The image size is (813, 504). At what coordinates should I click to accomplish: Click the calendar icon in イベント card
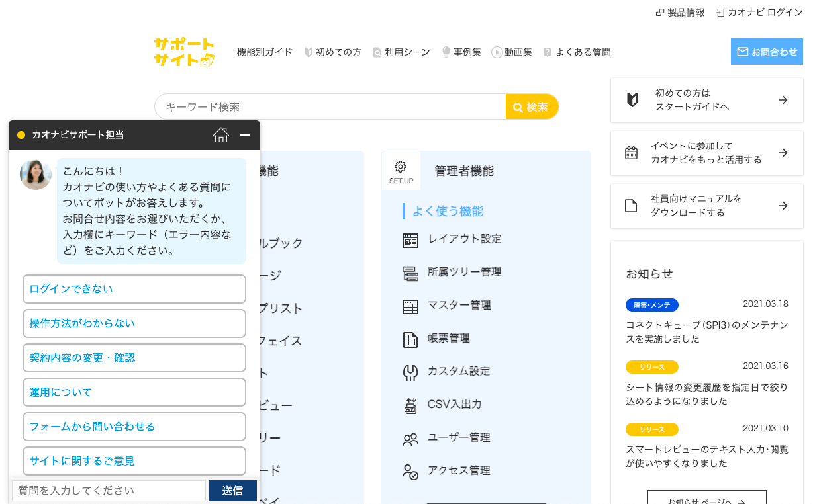(x=632, y=153)
